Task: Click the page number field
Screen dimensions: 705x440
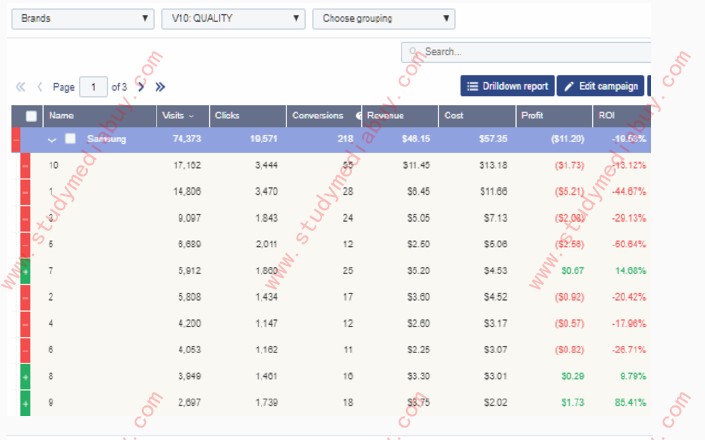Action: 93,87
